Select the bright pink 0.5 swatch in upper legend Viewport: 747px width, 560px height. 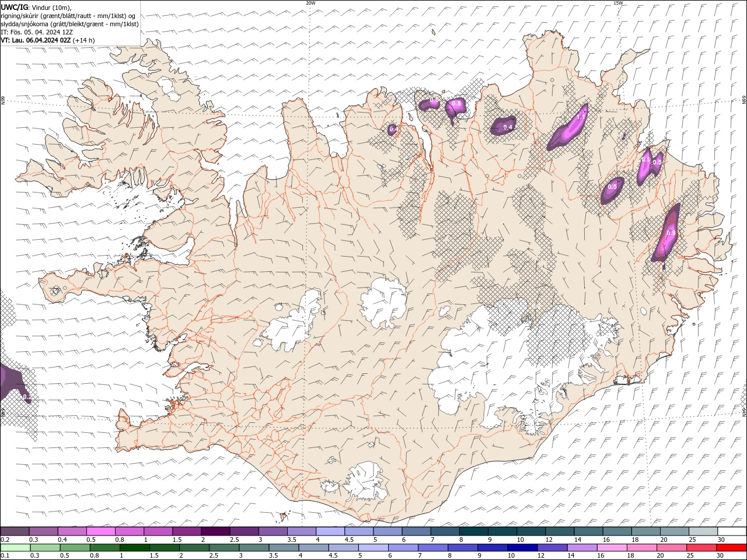point(101,531)
